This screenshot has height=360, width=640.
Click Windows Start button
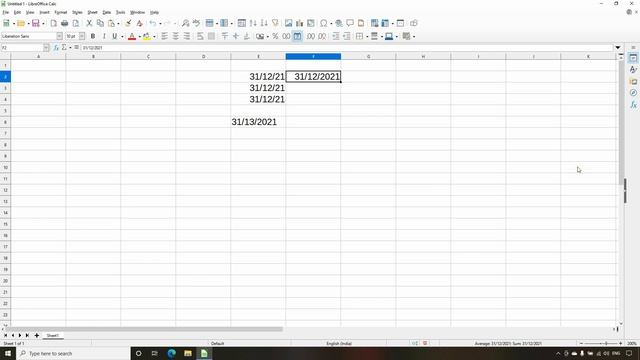tap(8, 353)
